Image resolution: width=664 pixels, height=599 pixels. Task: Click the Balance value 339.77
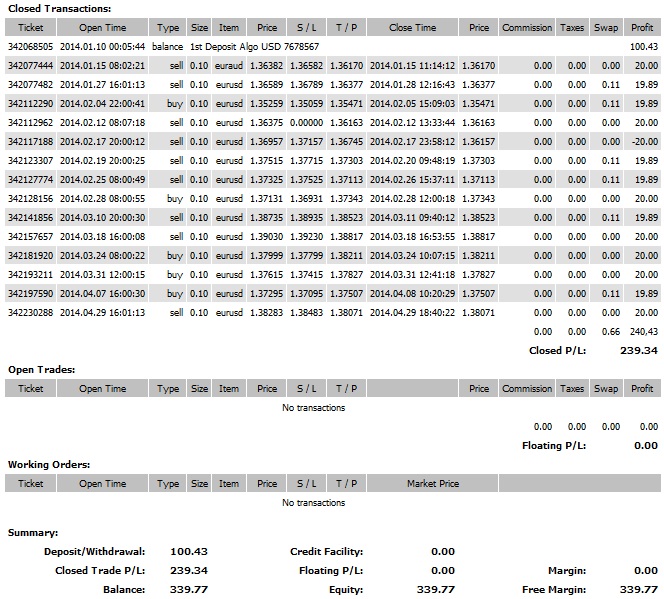pyautogui.click(x=189, y=590)
